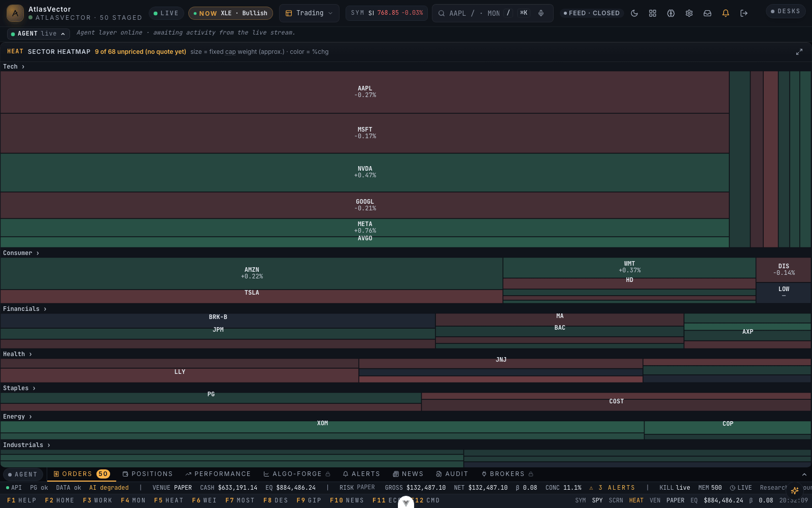The height and width of the screenshot is (508, 812).
Task: Click the COST heatmap tile
Action: tap(616, 405)
